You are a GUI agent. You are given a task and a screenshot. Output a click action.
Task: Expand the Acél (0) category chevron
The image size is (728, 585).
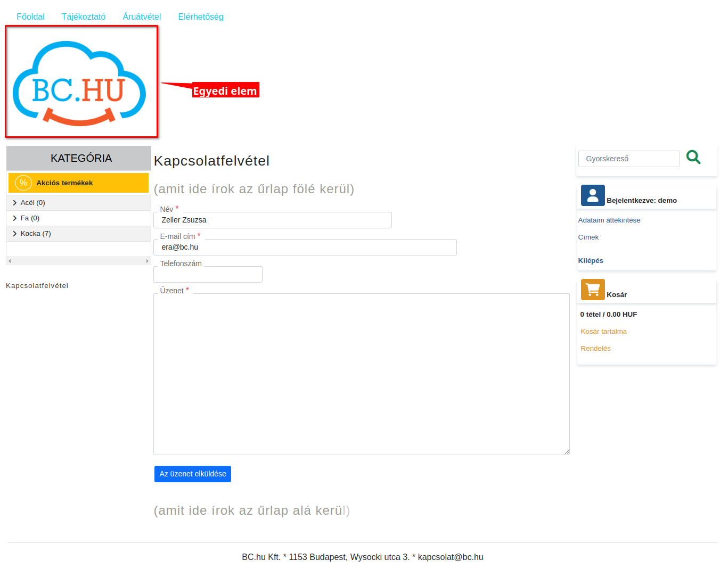[14, 203]
